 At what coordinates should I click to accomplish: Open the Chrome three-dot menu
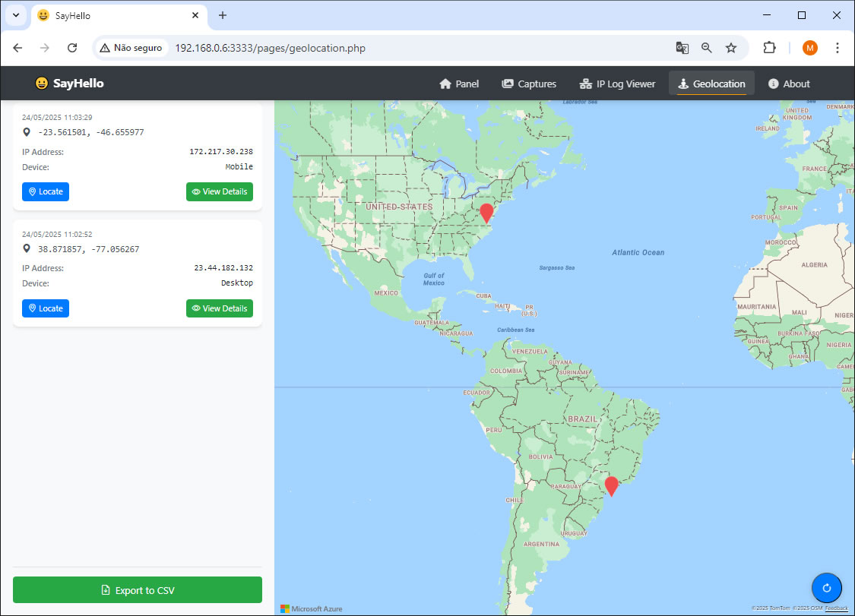pyautogui.click(x=838, y=48)
